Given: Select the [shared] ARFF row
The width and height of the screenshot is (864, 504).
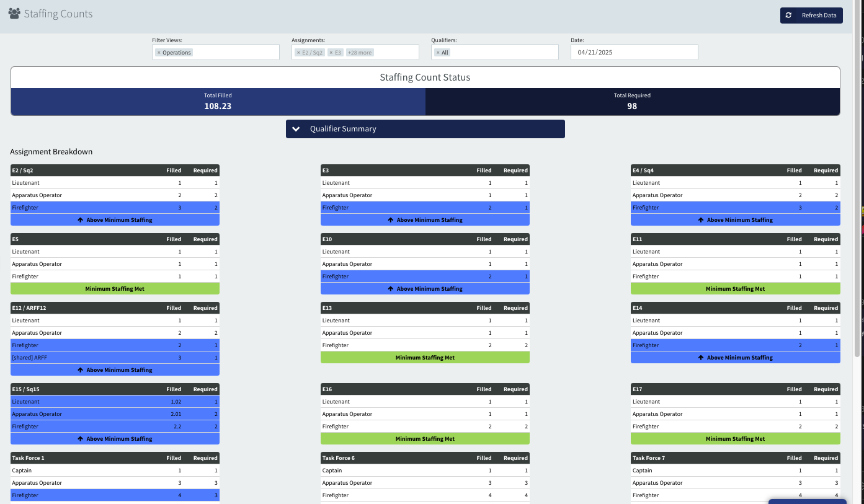Looking at the screenshot, I should click(115, 358).
